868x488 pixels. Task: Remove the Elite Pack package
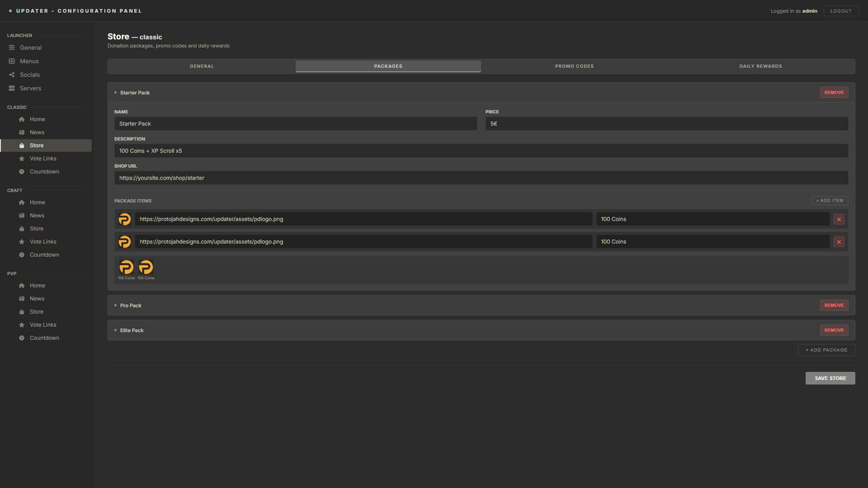tap(834, 330)
